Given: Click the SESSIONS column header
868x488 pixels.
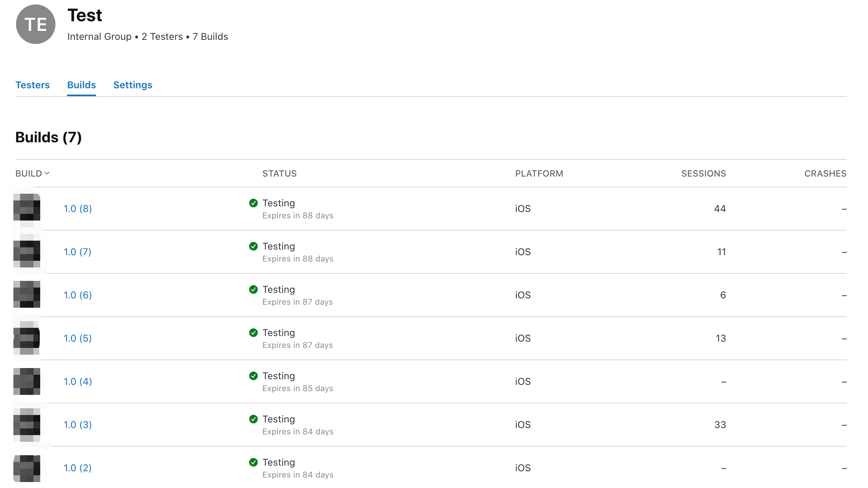Looking at the screenshot, I should (703, 174).
